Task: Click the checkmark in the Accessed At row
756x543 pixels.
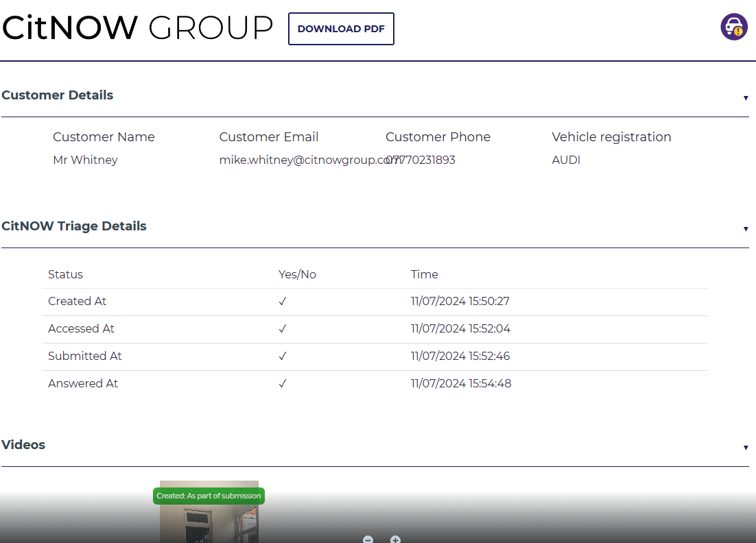Action: point(283,328)
